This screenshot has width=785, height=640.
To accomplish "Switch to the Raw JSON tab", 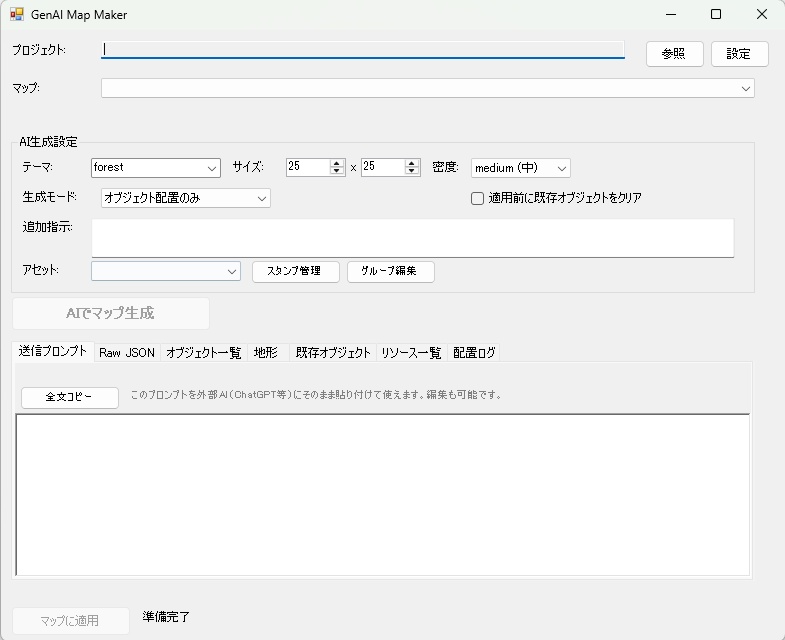I will tap(127, 353).
